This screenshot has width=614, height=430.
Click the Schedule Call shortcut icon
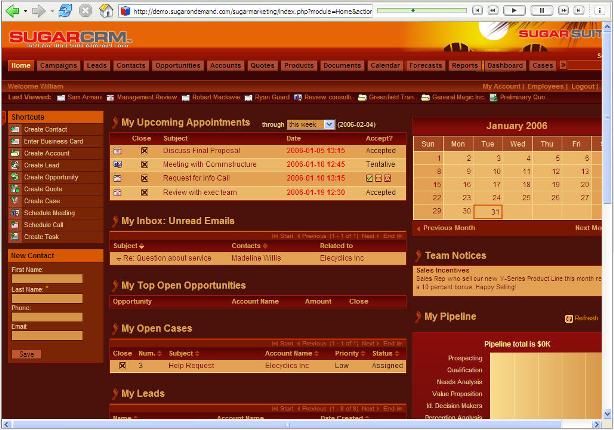[x=15, y=225]
